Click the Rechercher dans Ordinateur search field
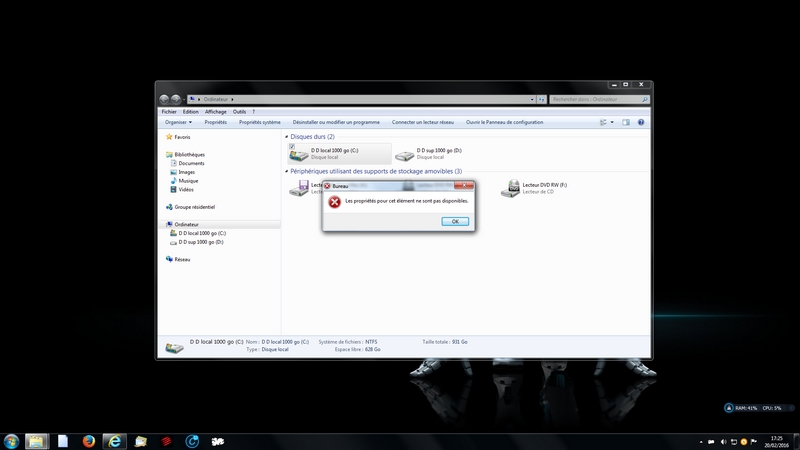Image resolution: width=800 pixels, height=450 pixels. coord(595,100)
